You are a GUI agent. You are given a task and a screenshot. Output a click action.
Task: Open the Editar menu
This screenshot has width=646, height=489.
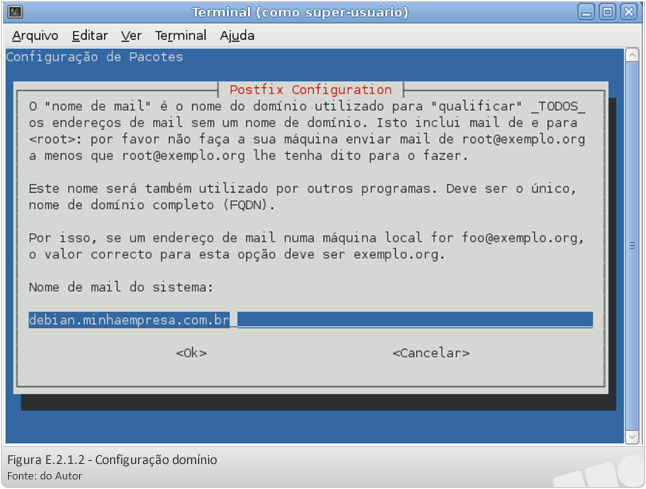89,36
